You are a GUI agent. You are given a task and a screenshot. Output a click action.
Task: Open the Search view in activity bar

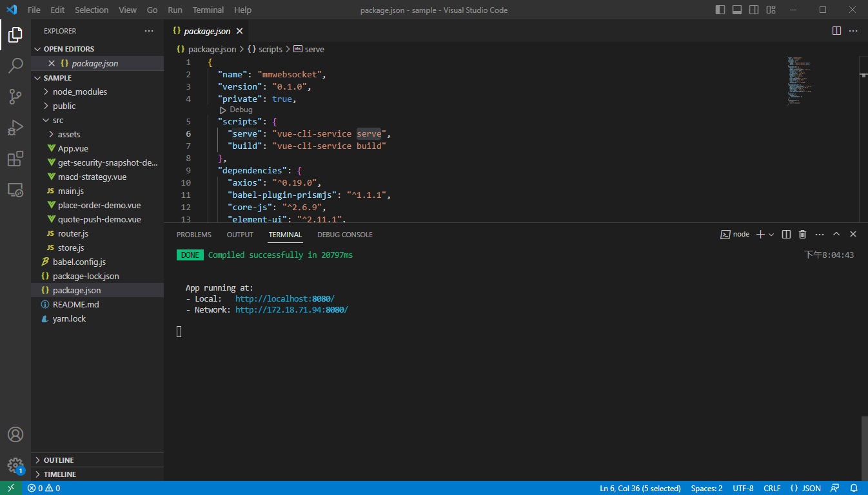(15, 65)
